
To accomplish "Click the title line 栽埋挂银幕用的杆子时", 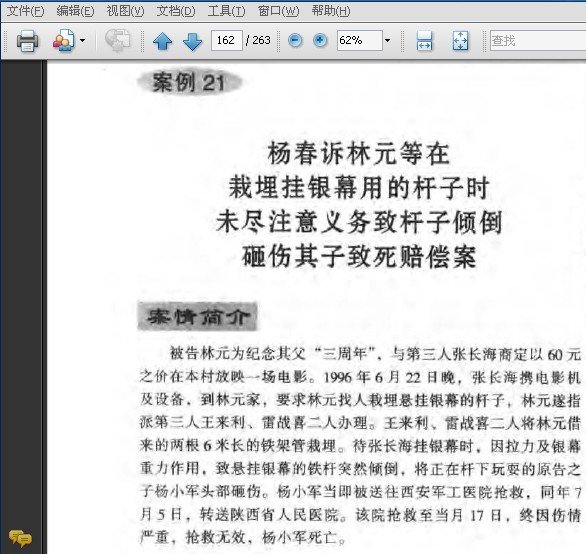I will click(359, 188).
